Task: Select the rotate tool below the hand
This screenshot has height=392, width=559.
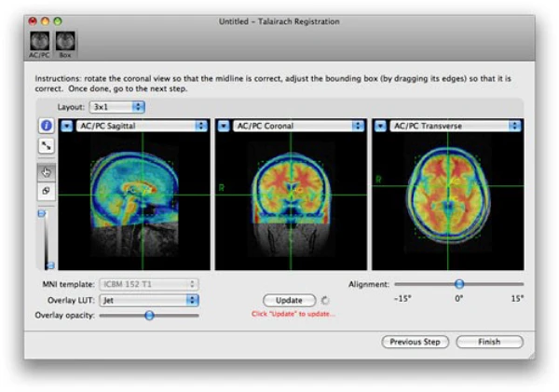Action: pos(46,191)
